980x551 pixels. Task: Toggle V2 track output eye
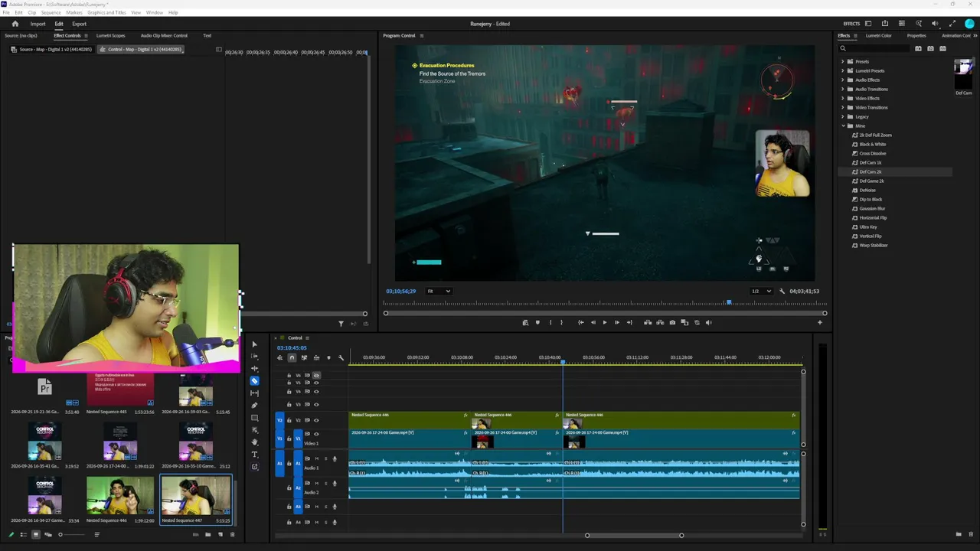point(316,420)
